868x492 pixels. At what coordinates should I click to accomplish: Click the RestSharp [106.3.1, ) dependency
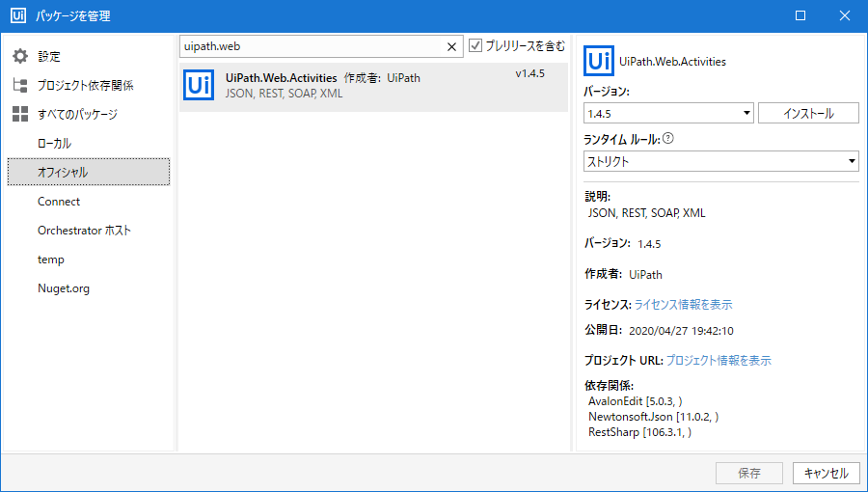pos(640,432)
